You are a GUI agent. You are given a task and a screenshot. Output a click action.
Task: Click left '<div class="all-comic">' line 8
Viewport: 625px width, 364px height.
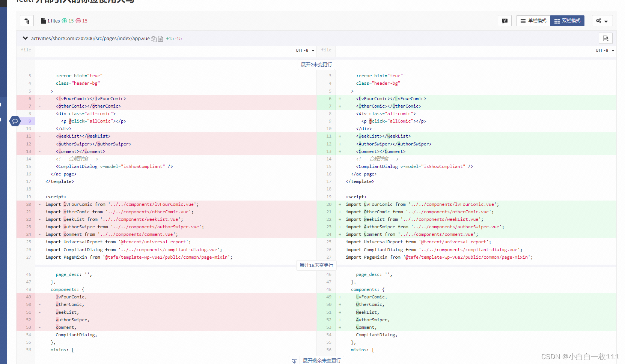86,114
